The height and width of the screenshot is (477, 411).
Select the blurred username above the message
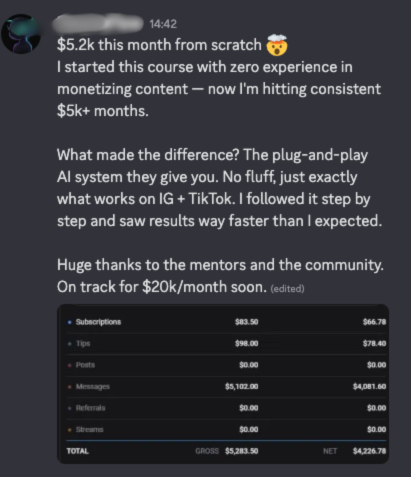tap(98, 24)
